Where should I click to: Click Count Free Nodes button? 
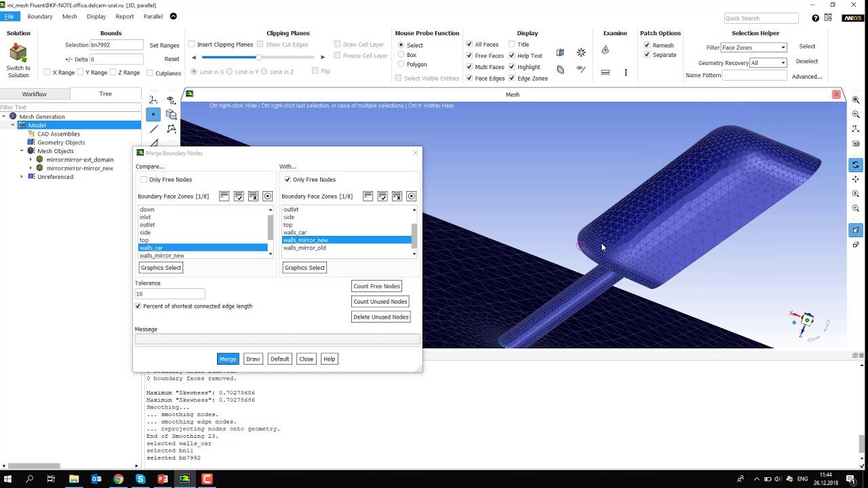[x=376, y=286]
